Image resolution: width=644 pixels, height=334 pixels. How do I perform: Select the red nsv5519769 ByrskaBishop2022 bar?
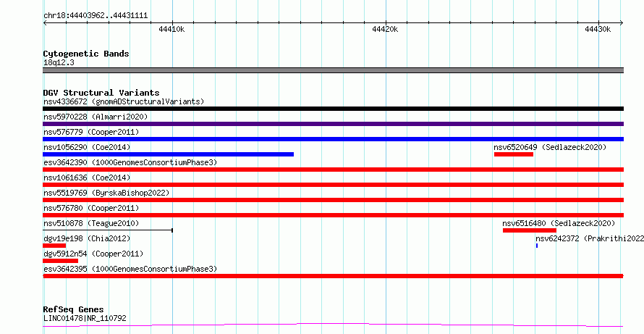pyautogui.click(x=333, y=200)
